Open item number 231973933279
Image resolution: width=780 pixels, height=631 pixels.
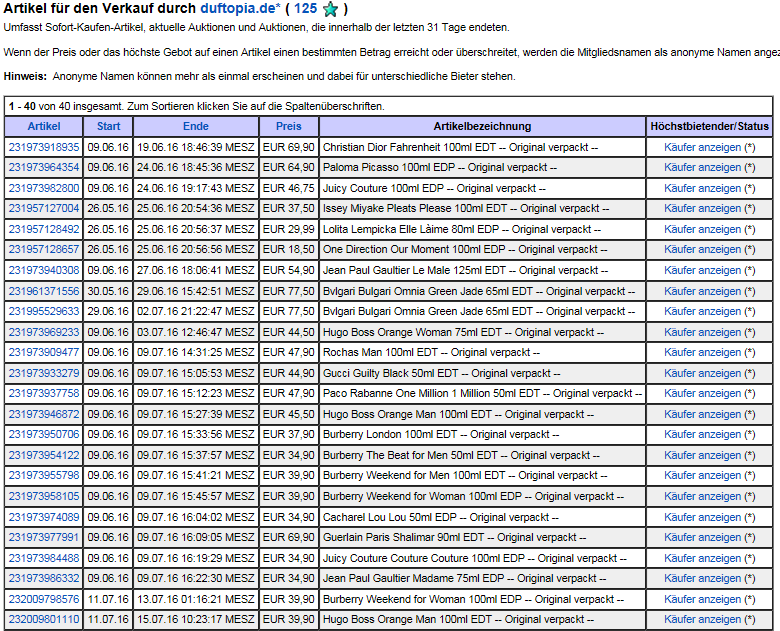pos(44,373)
